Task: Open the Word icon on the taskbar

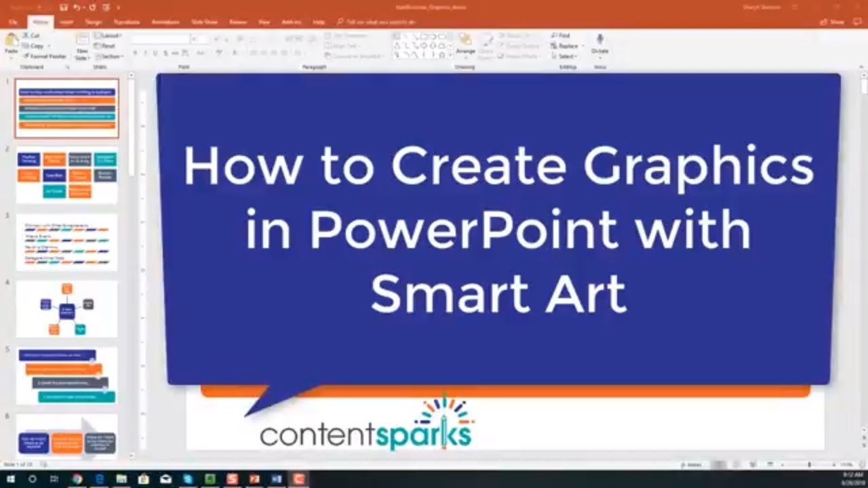Action: [x=276, y=479]
